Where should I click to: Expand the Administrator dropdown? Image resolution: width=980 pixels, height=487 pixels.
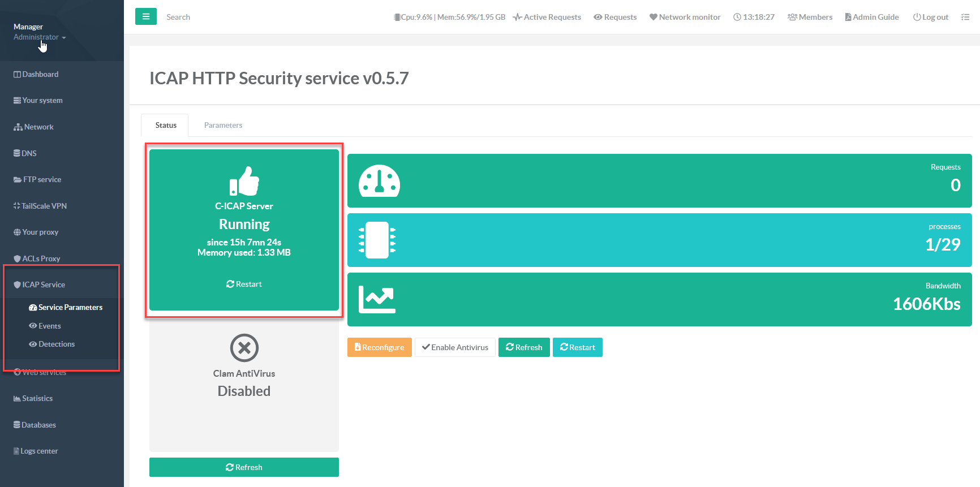(x=40, y=37)
